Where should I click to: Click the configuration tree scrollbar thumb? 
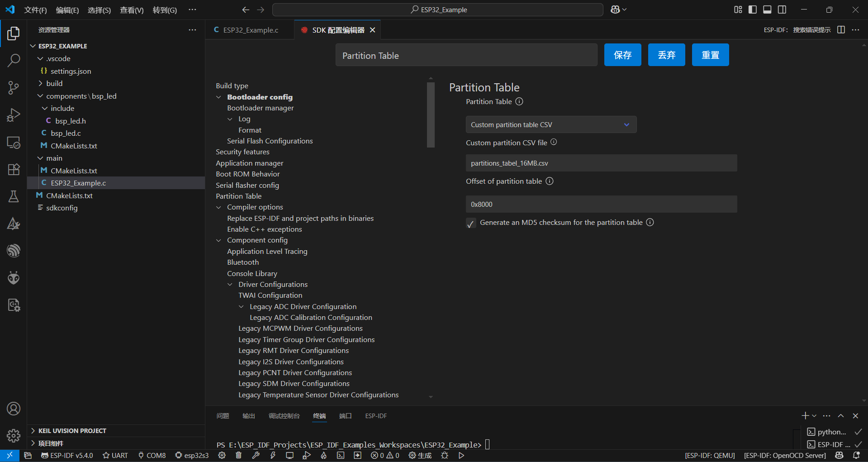click(x=431, y=115)
